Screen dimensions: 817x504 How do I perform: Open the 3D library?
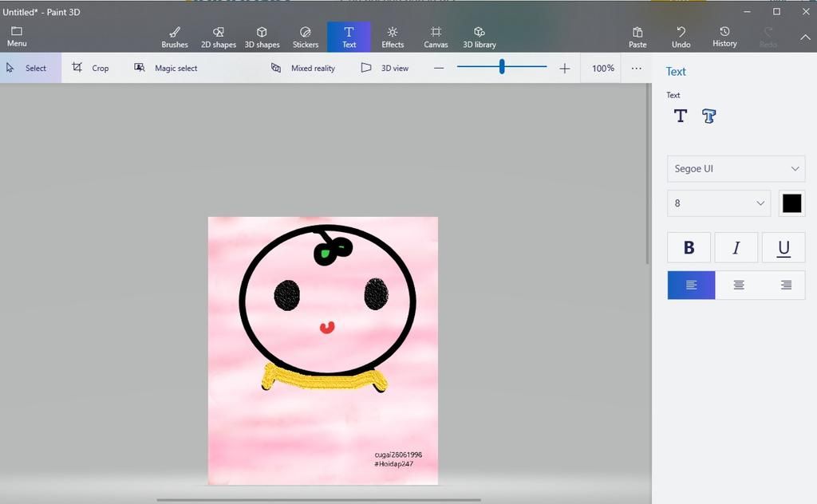(x=480, y=37)
